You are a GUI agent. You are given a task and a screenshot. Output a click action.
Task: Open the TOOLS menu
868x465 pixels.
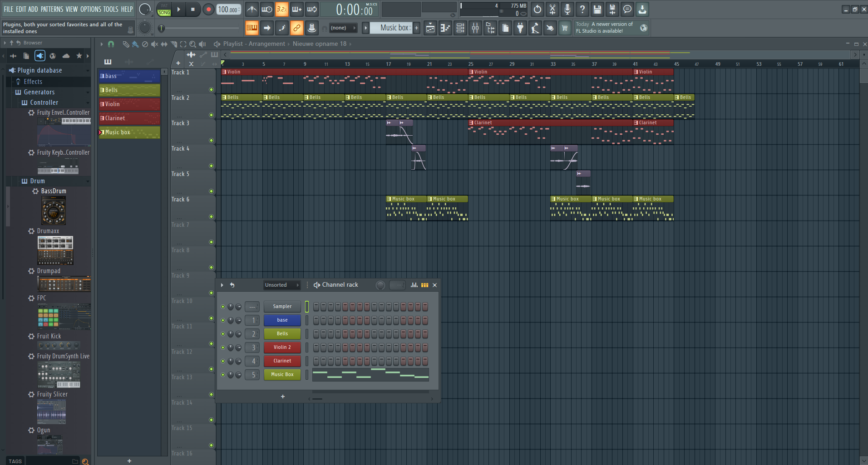click(x=111, y=9)
